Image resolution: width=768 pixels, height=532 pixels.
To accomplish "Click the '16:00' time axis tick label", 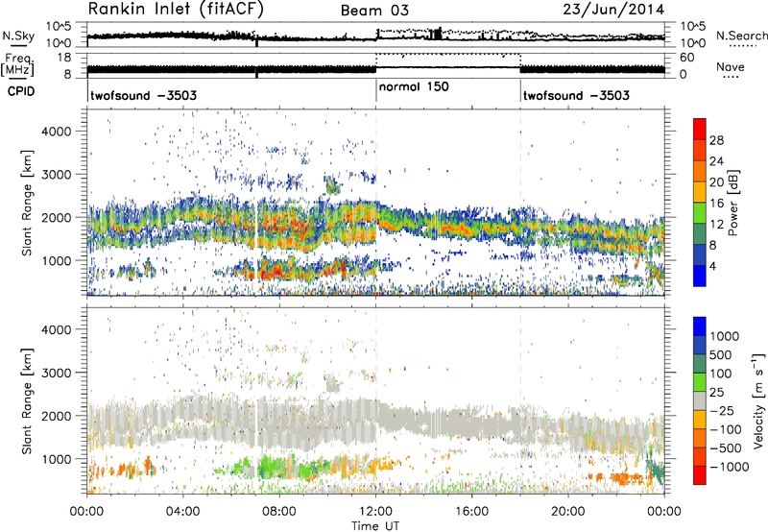I will click(x=472, y=512).
